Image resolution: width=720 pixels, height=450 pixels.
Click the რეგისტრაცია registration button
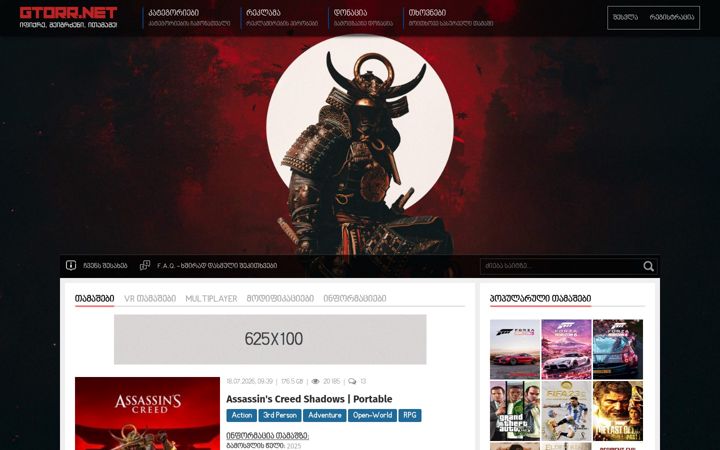[672, 17]
